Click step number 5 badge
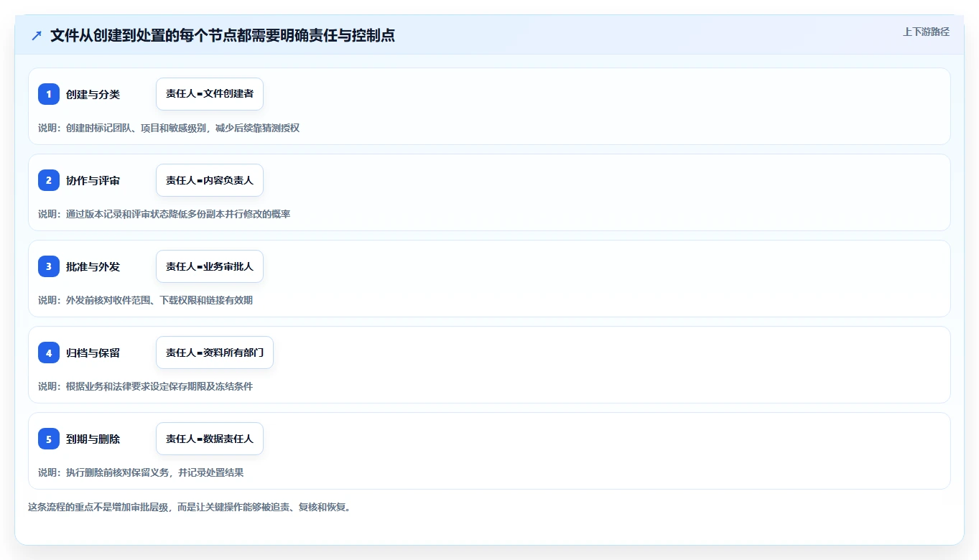 point(49,439)
